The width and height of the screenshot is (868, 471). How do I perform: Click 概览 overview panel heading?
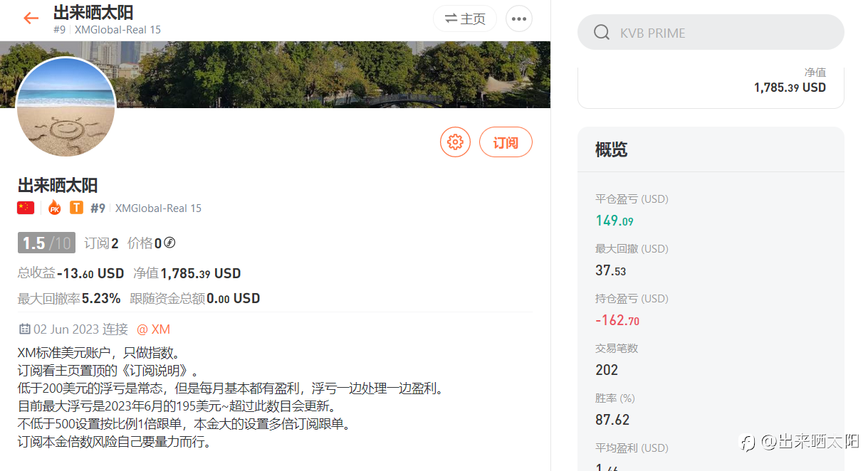(611, 149)
